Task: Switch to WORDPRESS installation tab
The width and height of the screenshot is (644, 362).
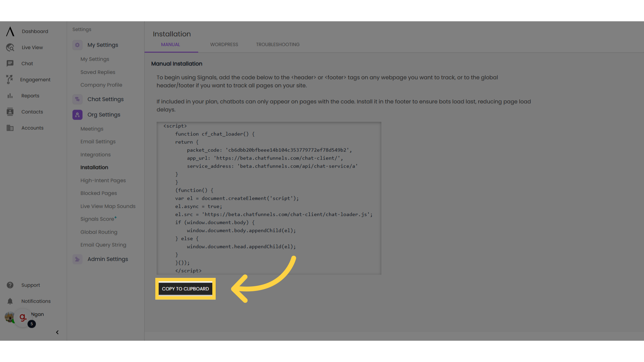Action: click(224, 44)
